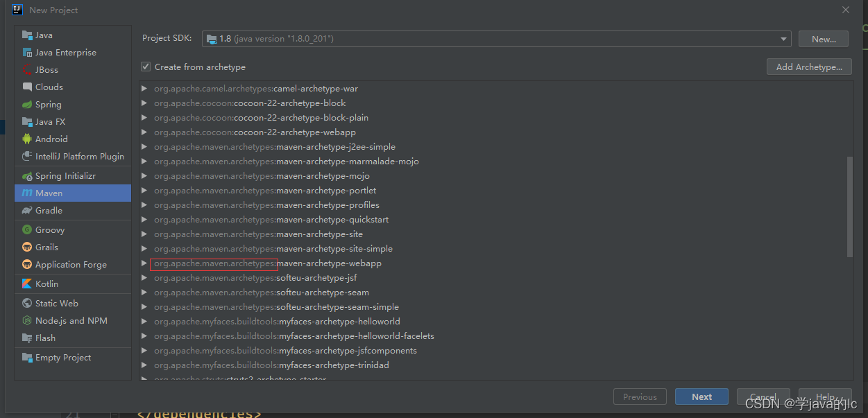Close the New Project dialog

click(846, 10)
